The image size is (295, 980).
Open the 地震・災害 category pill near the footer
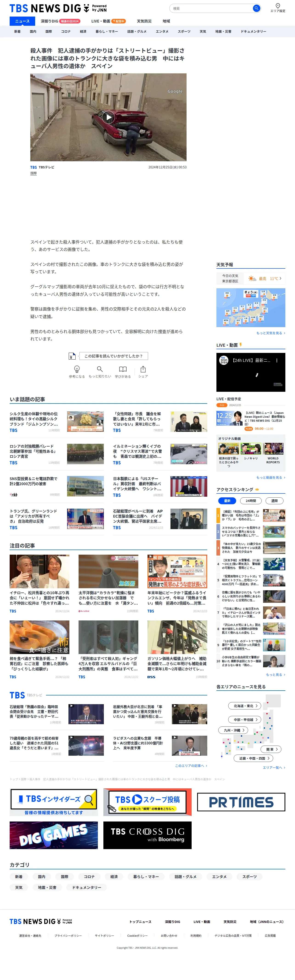pyautogui.click(x=47, y=887)
